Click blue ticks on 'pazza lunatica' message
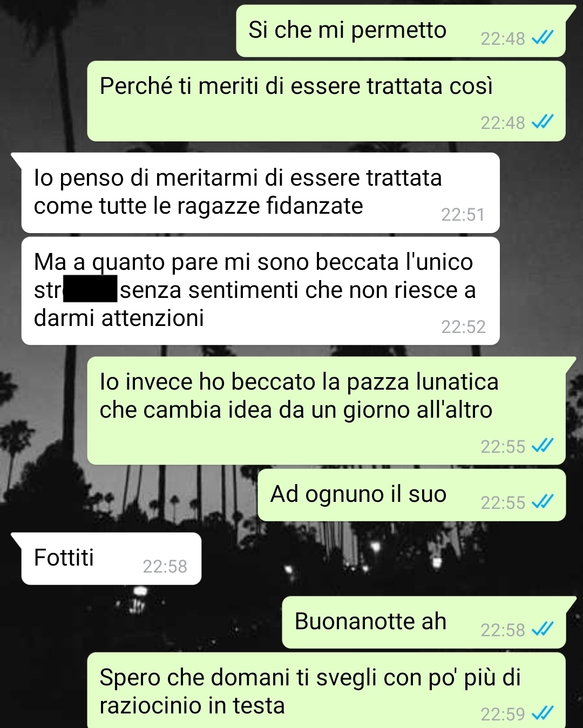The width and height of the screenshot is (583, 728). point(543,446)
